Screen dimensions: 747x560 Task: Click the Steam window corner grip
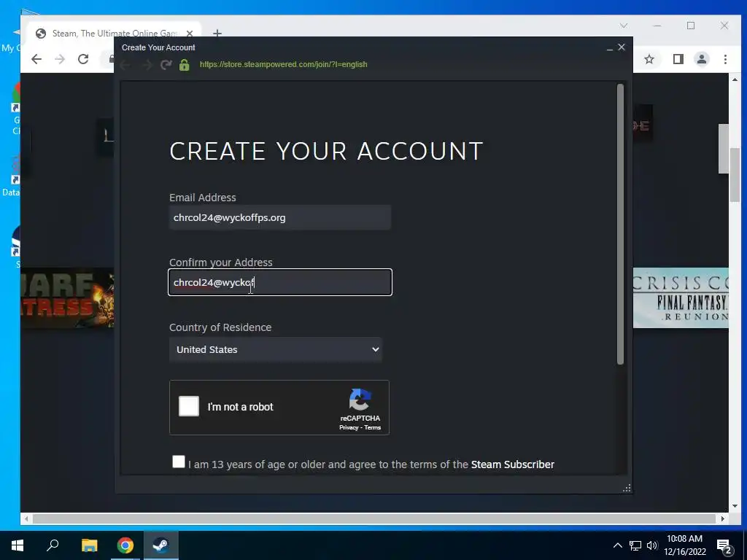[x=627, y=488]
